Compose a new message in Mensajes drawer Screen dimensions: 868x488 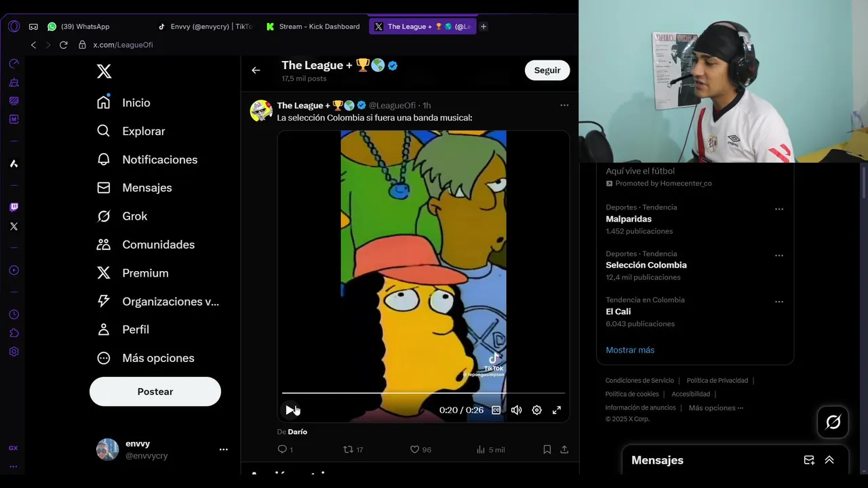coord(809,460)
